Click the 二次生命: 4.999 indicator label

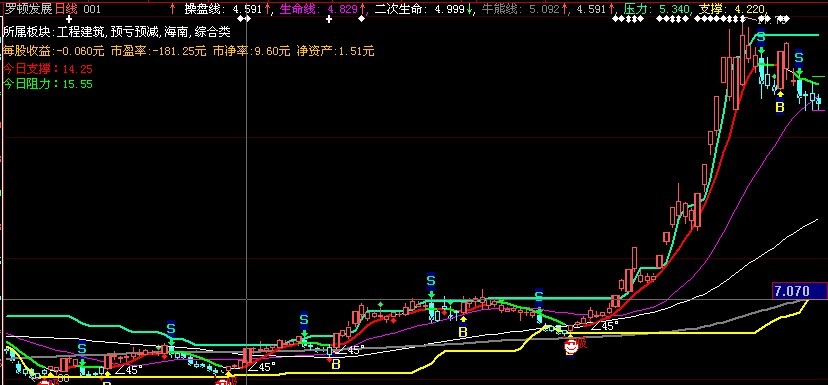point(419,9)
